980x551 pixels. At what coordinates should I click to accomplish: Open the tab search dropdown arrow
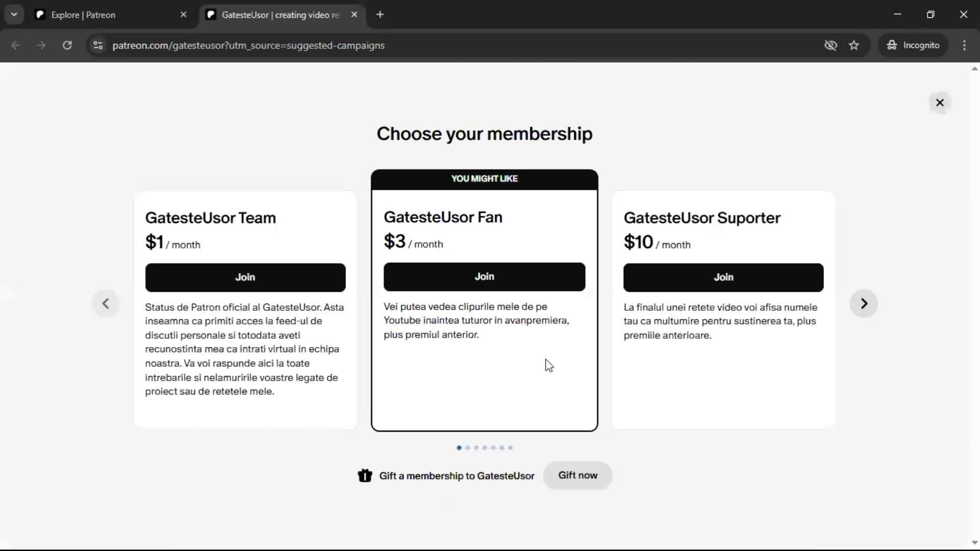14,15
